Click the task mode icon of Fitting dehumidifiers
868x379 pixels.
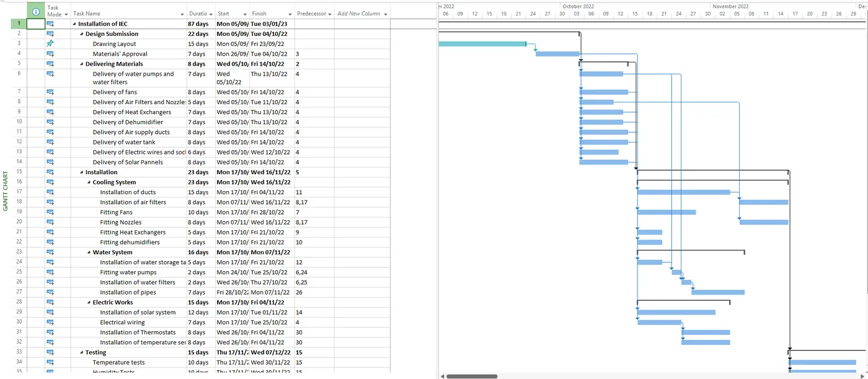click(50, 242)
